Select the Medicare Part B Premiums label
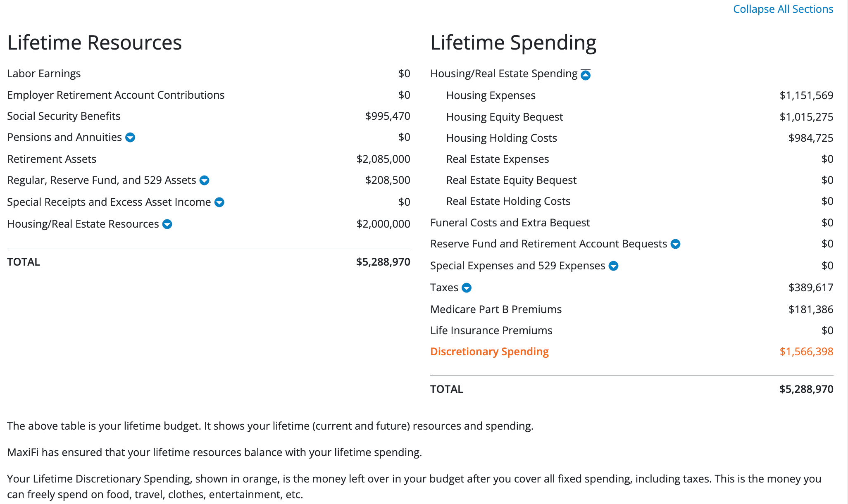848x504 pixels. [495, 309]
